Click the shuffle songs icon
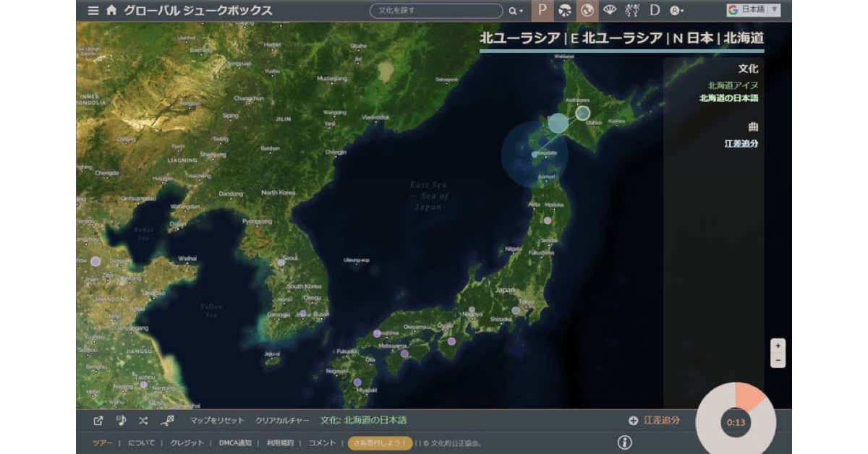The image size is (868, 454). (x=143, y=420)
